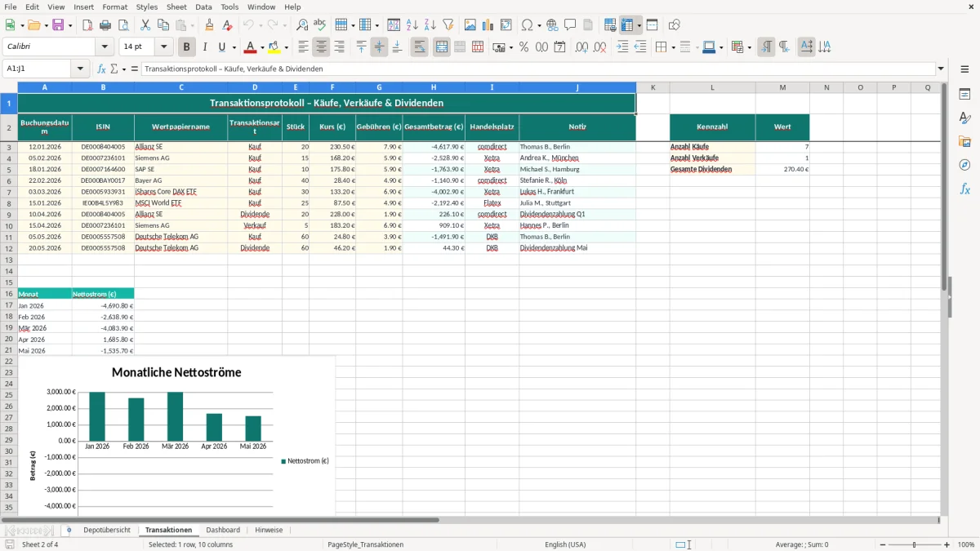Open Background Color dropdown arrow
Viewport: 980px width, 551px height.
(286, 47)
